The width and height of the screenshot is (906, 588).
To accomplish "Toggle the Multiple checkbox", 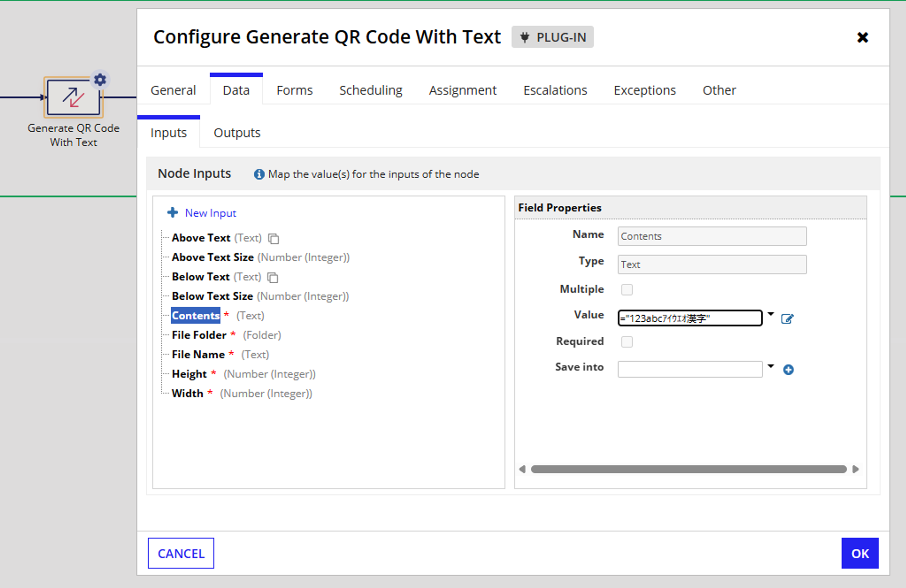I will (627, 290).
